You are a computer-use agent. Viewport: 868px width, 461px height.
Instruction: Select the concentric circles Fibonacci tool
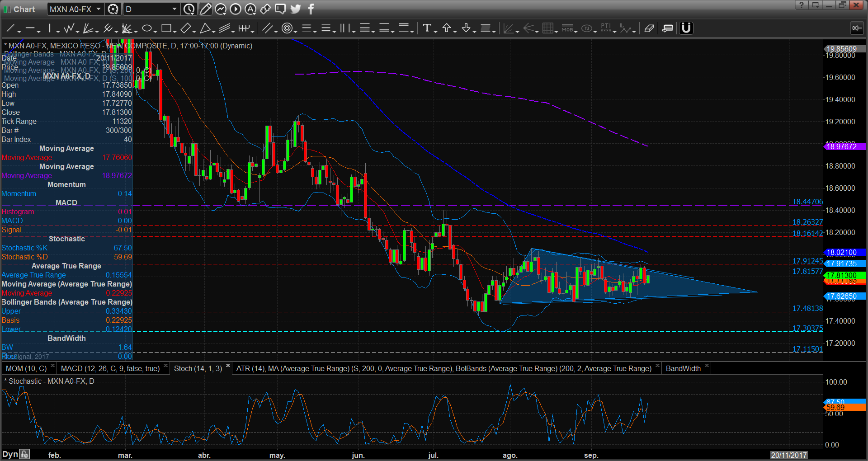287,28
